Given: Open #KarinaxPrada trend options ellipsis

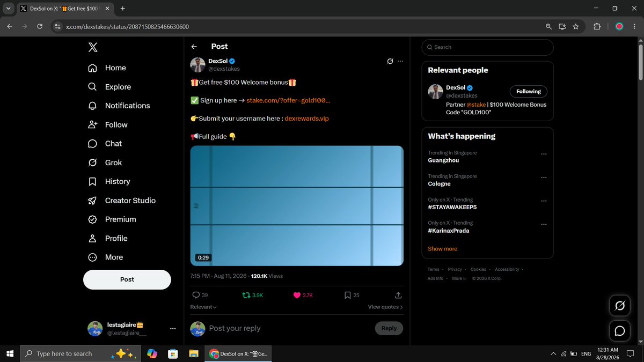Looking at the screenshot, I should (544, 224).
